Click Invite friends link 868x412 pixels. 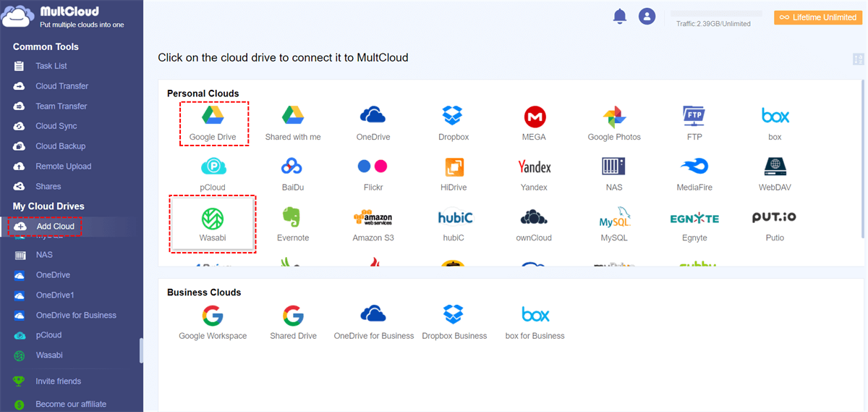click(58, 382)
